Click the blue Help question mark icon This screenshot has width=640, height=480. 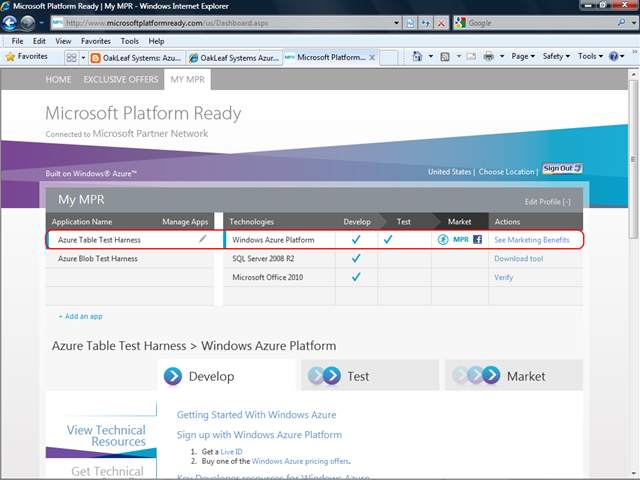pos(613,56)
